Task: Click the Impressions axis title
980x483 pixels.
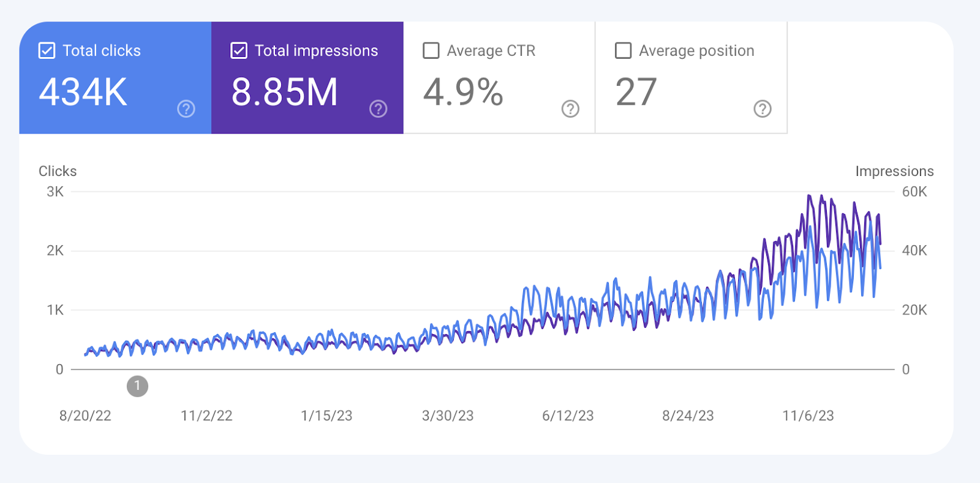Action: click(x=894, y=171)
